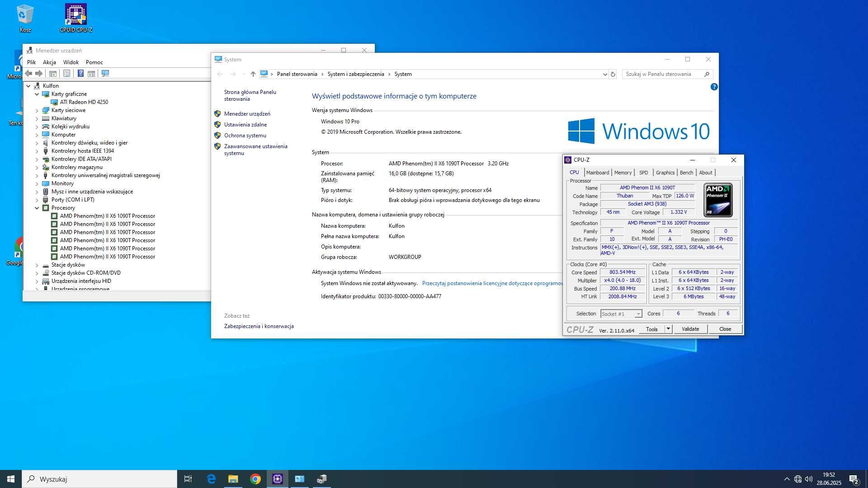Switch to the Graphics tab in CPU-Z
Image resolution: width=868 pixels, height=488 pixels.
[x=665, y=173]
